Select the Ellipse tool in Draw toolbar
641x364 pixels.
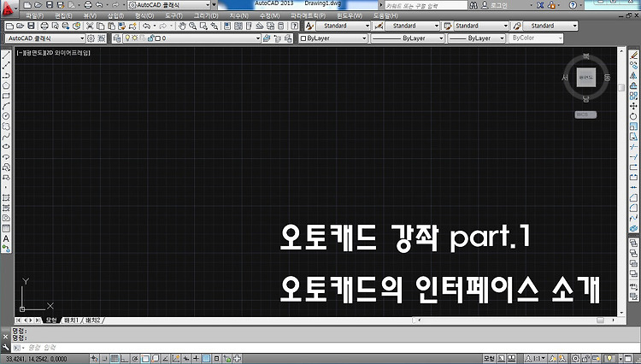(x=6, y=147)
